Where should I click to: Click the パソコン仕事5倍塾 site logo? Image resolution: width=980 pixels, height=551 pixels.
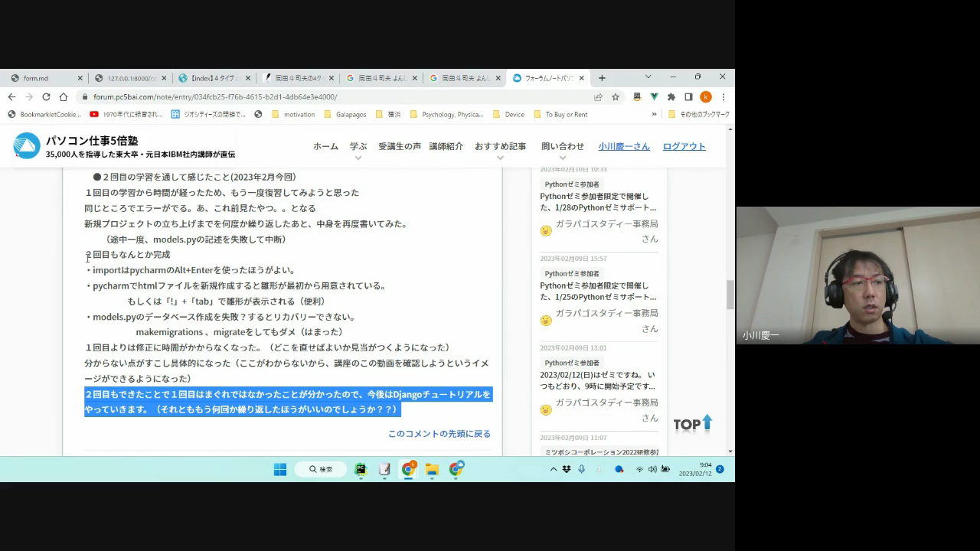(x=27, y=146)
